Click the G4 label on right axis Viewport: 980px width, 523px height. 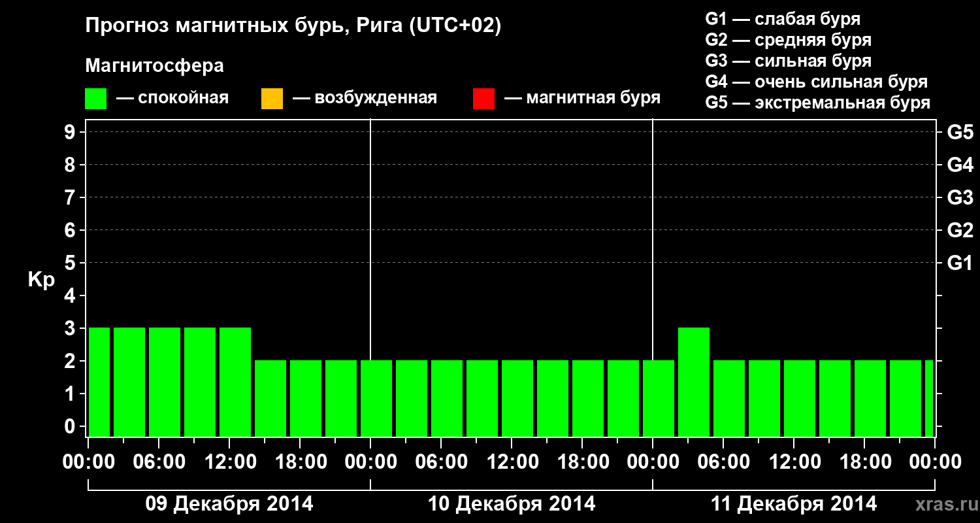pyautogui.click(x=960, y=165)
